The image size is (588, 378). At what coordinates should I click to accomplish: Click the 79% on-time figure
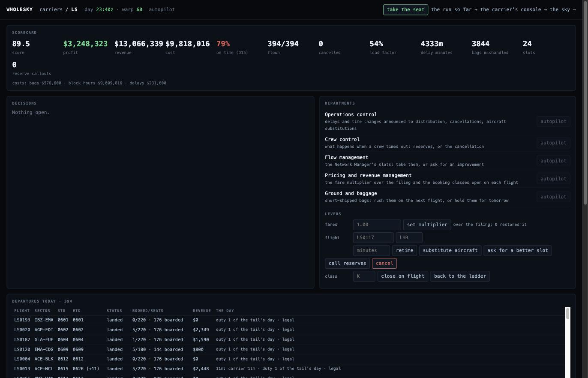pyautogui.click(x=223, y=44)
